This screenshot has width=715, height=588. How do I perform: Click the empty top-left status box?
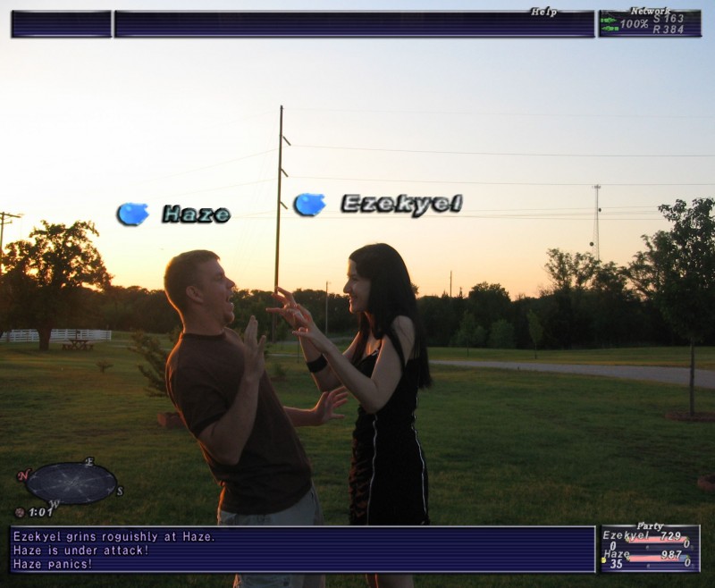coord(62,24)
